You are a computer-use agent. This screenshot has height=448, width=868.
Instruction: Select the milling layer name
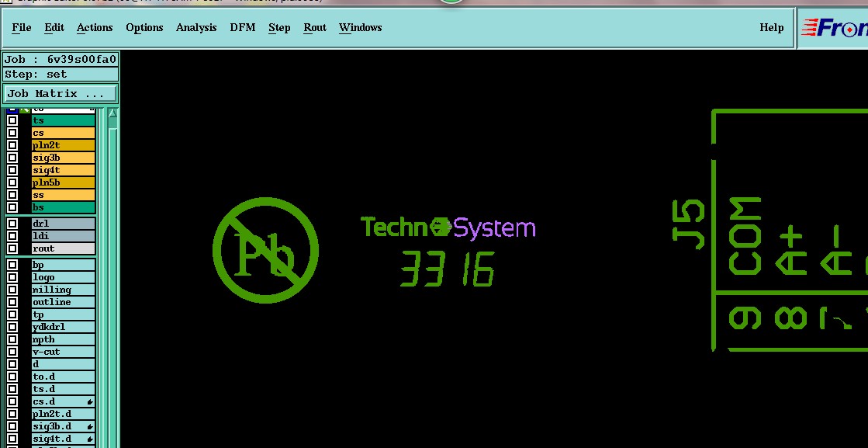tap(63, 290)
